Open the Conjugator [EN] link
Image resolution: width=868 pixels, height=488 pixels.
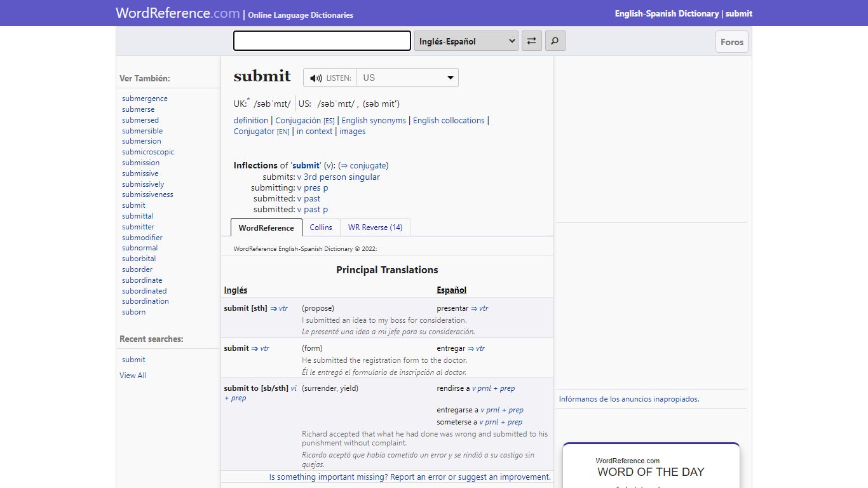click(x=262, y=132)
